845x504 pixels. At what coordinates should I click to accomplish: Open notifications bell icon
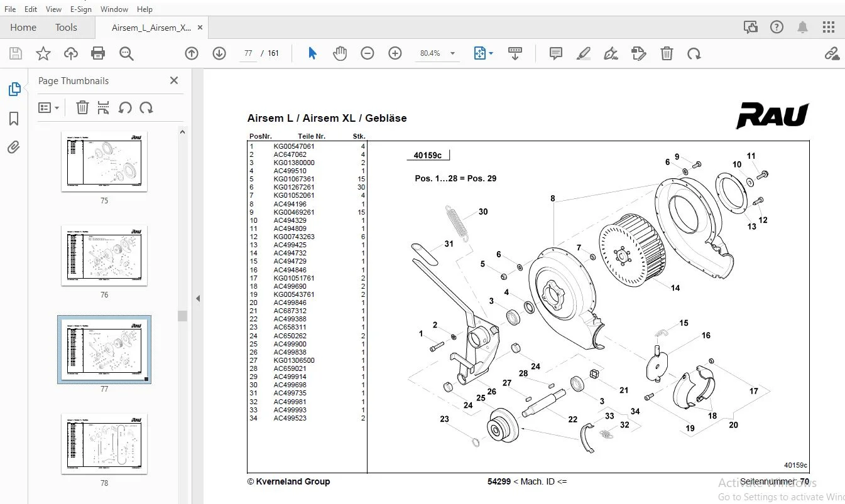(803, 27)
